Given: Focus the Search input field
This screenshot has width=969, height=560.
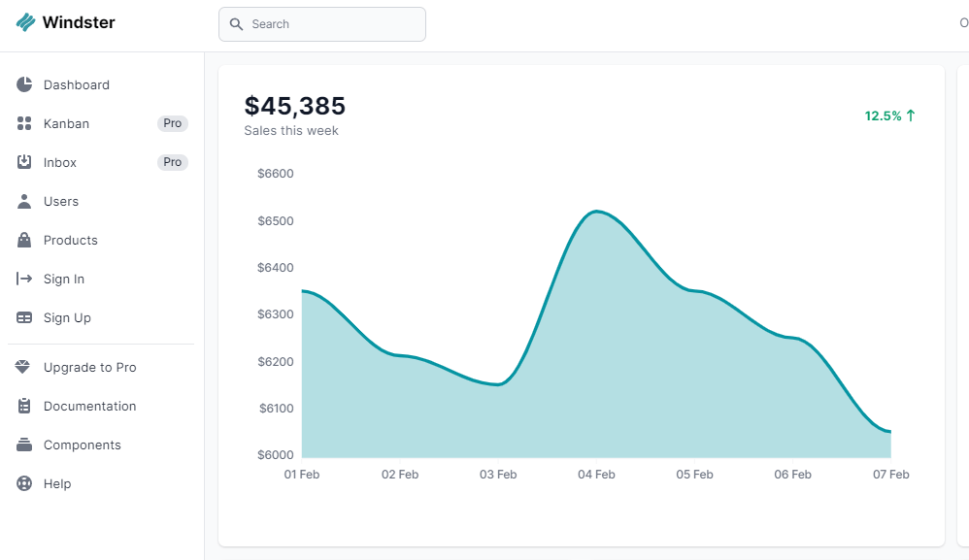Looking at the screenshot, I should (330, 24).
